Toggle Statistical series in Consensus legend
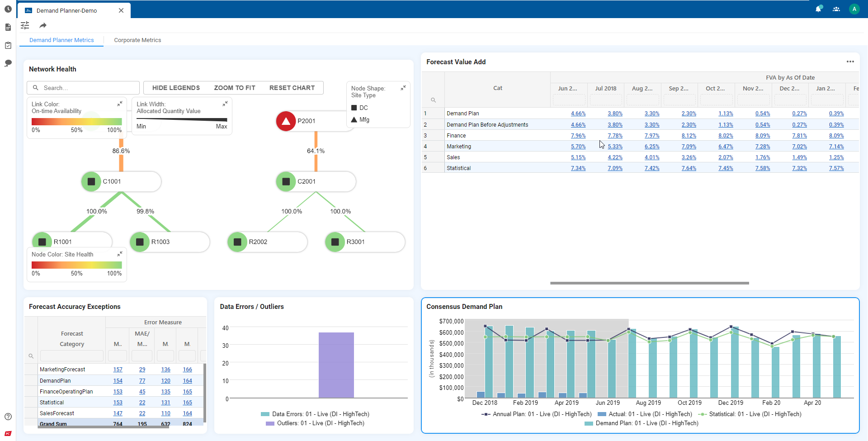This screenshot has height=441, width=868. 750,414
